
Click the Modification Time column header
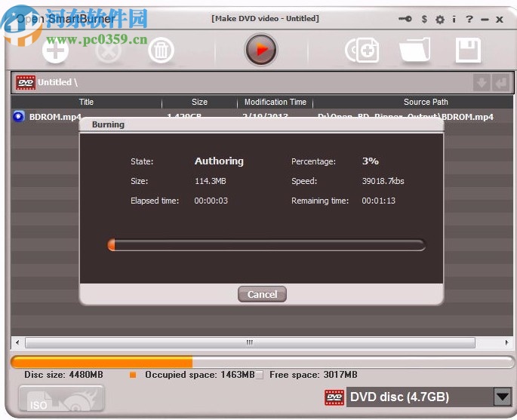(x=275, y=102)
